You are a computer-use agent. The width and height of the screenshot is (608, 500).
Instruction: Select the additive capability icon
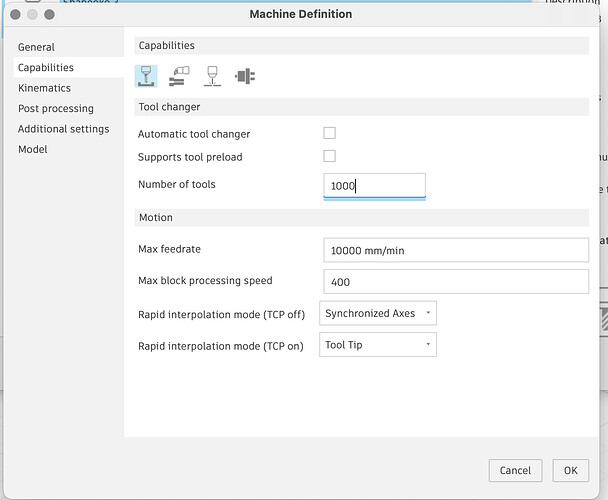click(179, 76)
